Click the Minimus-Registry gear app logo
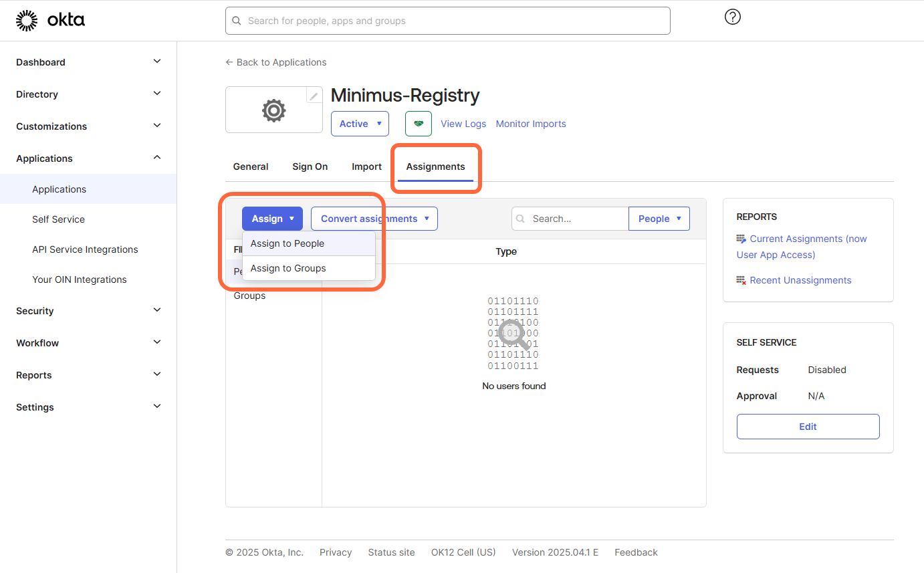924x573 pixels. [274, 110]
